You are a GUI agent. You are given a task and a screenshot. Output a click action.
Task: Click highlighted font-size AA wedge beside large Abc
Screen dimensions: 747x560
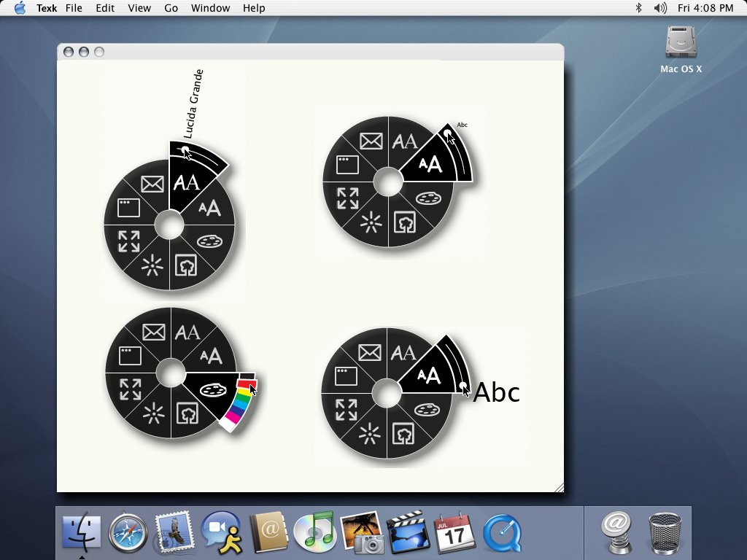point(430,376)
